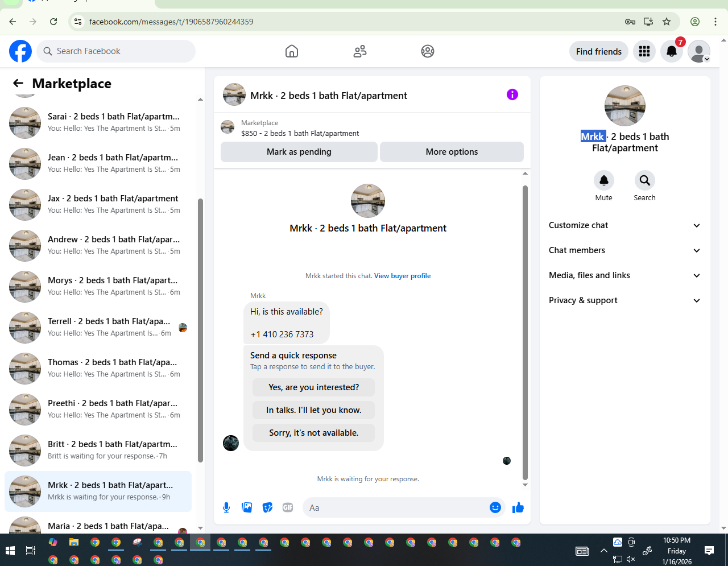This screenshot has width=728, height=566.
Task: Click the phone number +1 410 236 7373
Action: (282, 334)
